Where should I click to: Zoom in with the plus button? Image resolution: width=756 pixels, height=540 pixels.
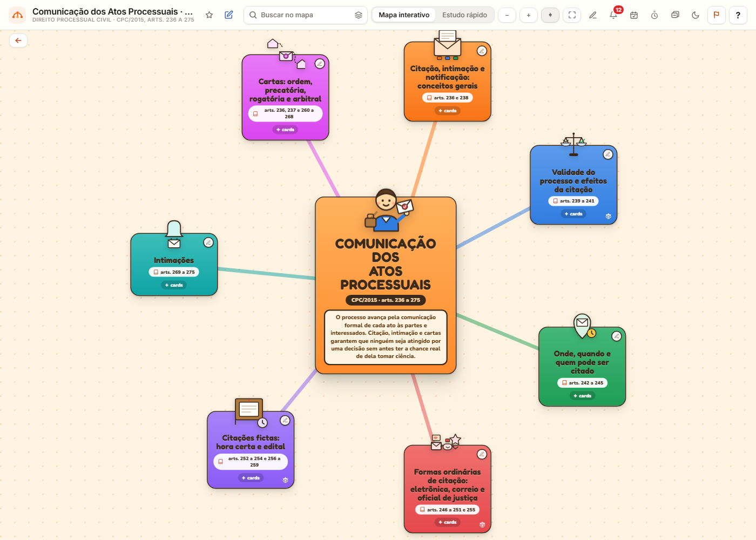click(529, 15)
